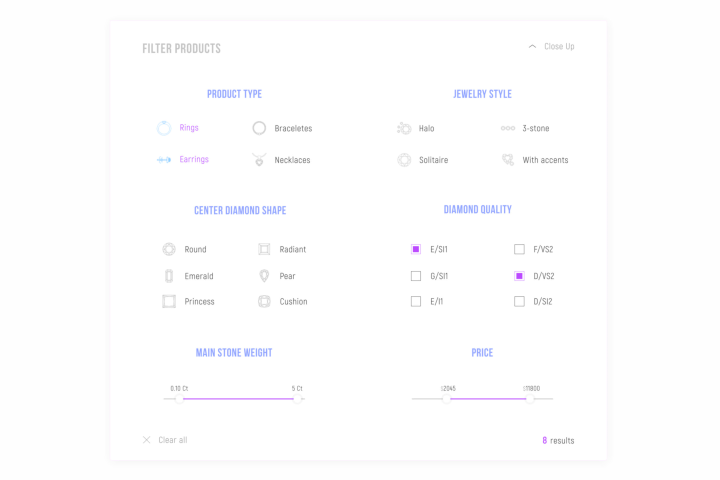Choose the 3-stone style icon

(x=508, y=128)
